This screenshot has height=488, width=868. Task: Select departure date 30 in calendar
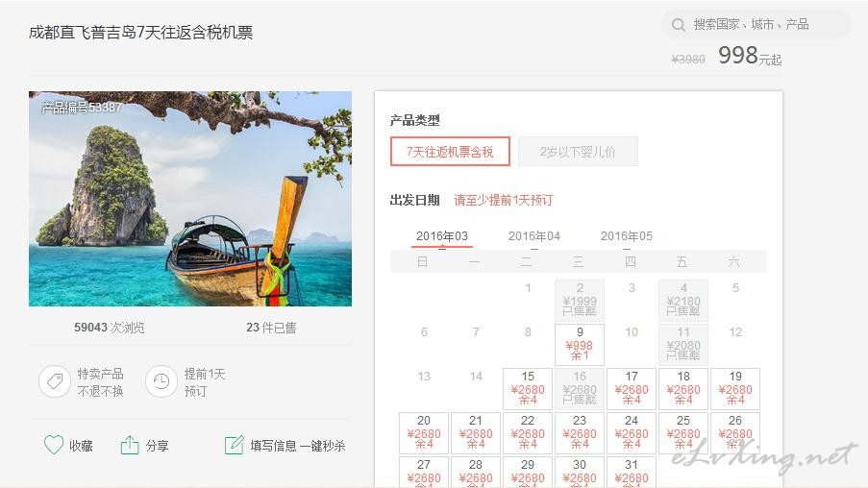580,473
